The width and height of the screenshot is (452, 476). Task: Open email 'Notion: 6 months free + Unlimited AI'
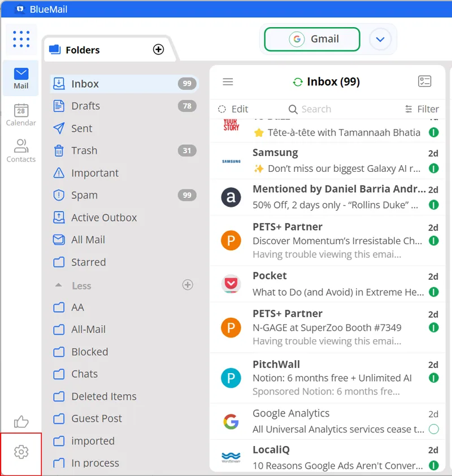[328, 378]
